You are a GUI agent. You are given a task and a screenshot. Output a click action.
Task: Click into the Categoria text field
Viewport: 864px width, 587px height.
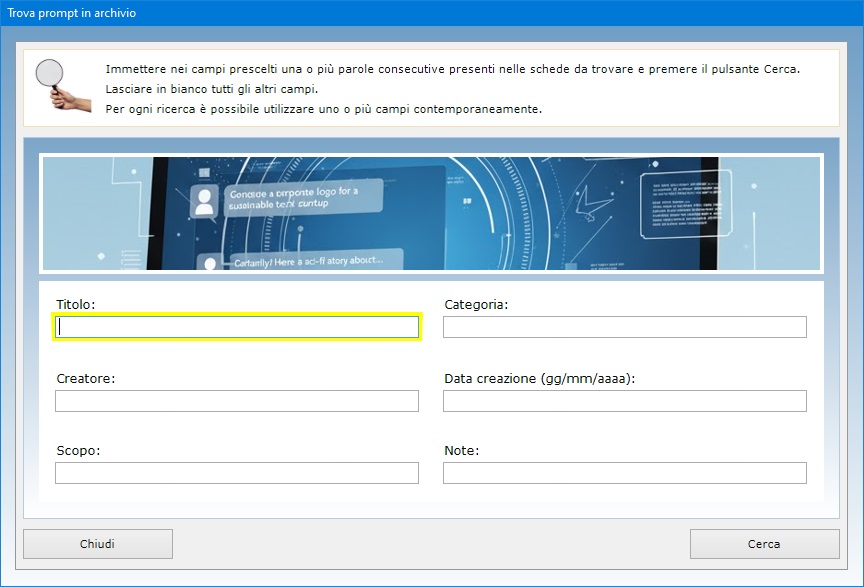tap(624, 327)
